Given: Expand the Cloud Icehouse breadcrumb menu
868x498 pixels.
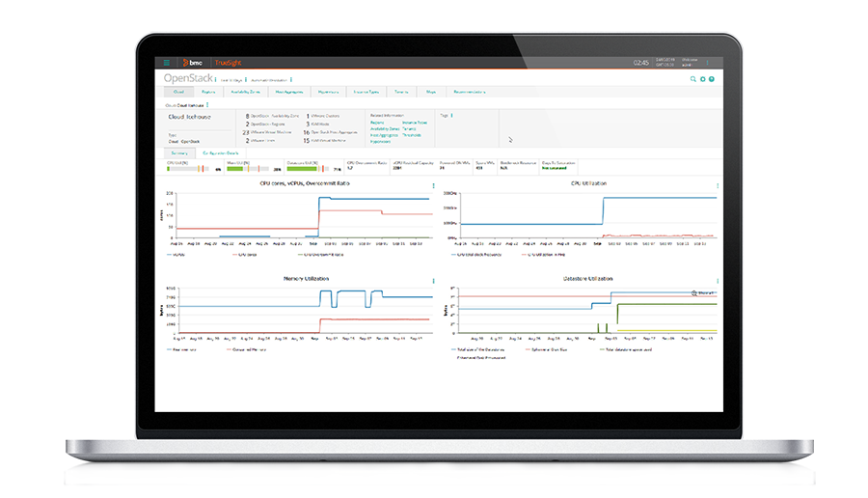Looking at the screenshot, I should pos(205,102).
